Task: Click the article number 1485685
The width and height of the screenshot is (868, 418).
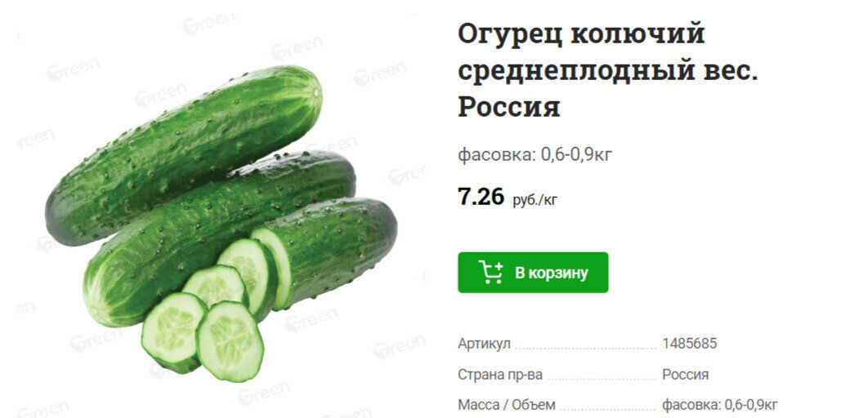Action: 689,344
